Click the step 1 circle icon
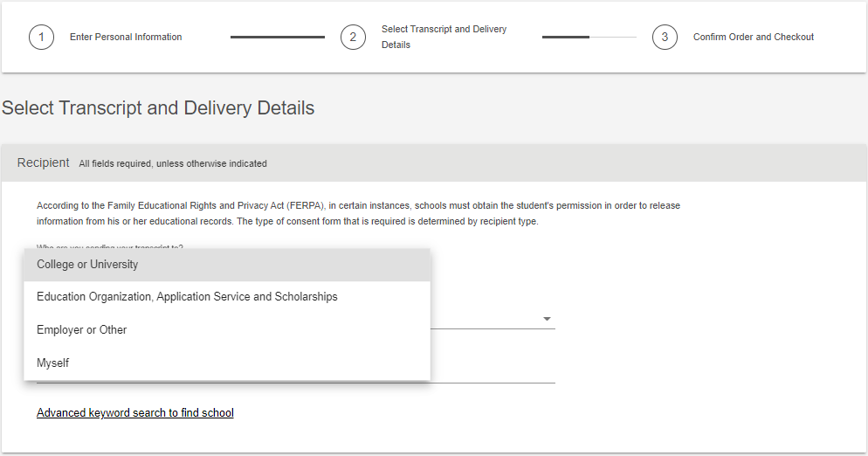 point(42,37)
